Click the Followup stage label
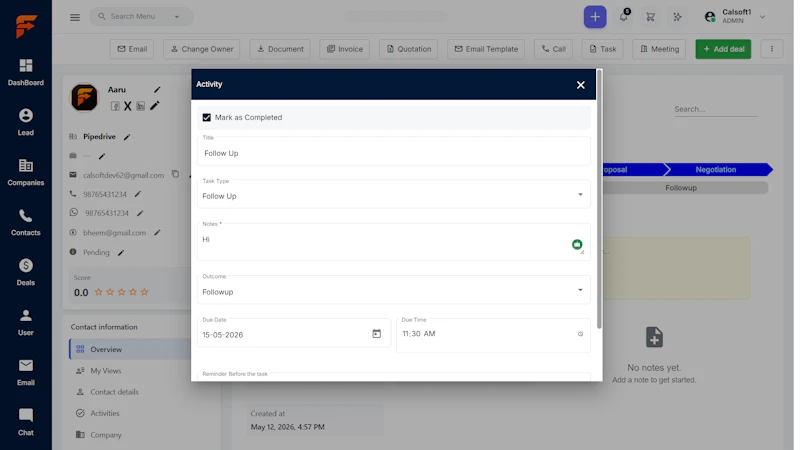Screen dimensions: 800x450 [x=681, y=188]
